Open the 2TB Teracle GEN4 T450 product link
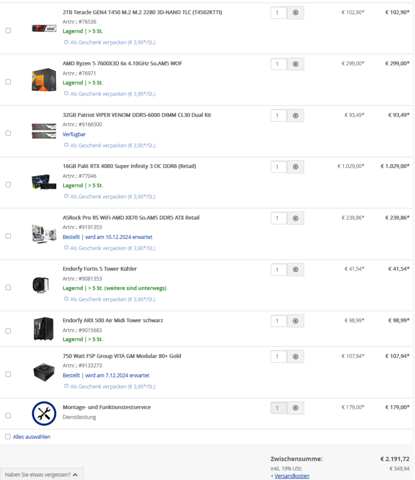Image resolution: width=415 pixels, height=480 pixels. [142, 12]
